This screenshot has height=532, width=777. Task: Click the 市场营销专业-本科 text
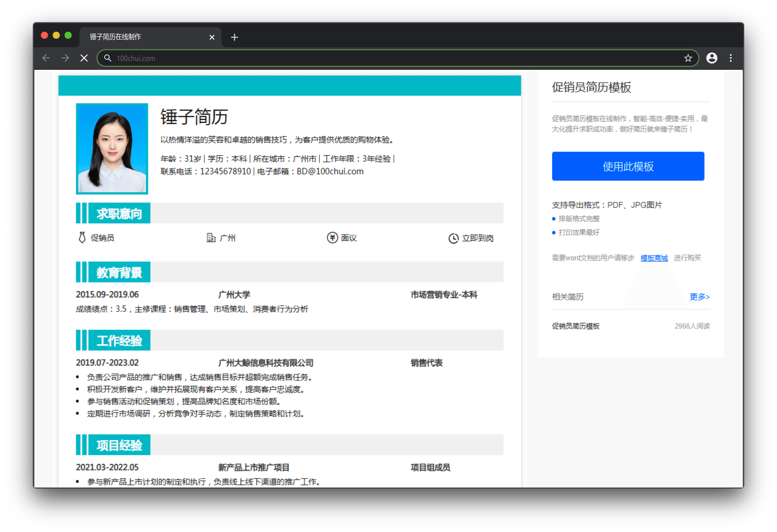pos(444,294)
